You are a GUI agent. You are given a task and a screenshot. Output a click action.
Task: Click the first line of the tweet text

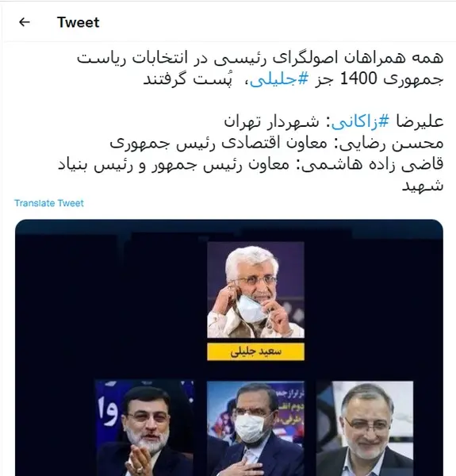tap(260, 58)
